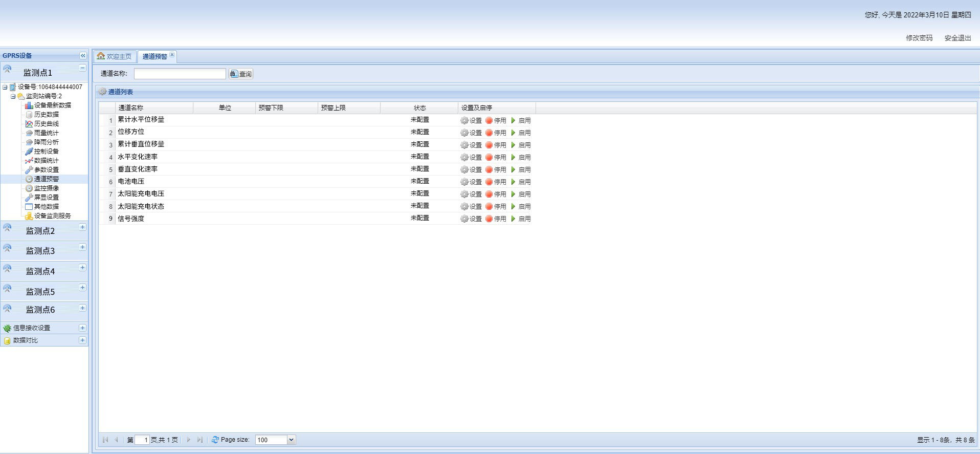Click the 修改密码 link
The width and height of the screenshot is (980, 454).
click(x=919, y=38)
